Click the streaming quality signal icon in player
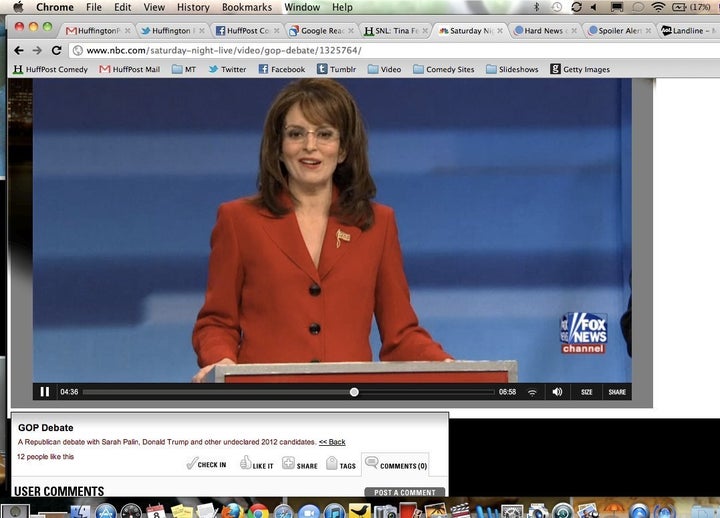Screen dimensions: 720x518 pyautogui.click(x=532, y=392)
